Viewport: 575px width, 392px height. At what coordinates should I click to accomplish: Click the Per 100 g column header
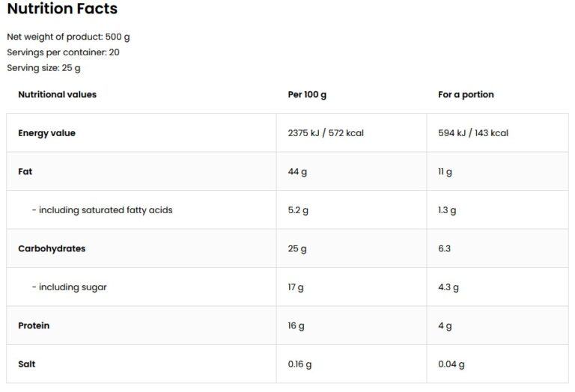point(307,95)
